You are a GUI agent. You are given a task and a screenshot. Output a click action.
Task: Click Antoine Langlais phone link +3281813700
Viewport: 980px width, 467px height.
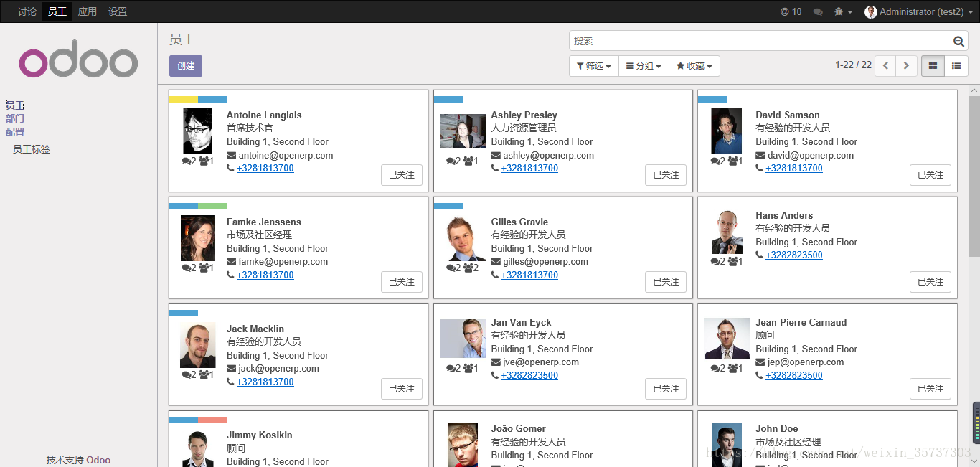pos(265,169)
